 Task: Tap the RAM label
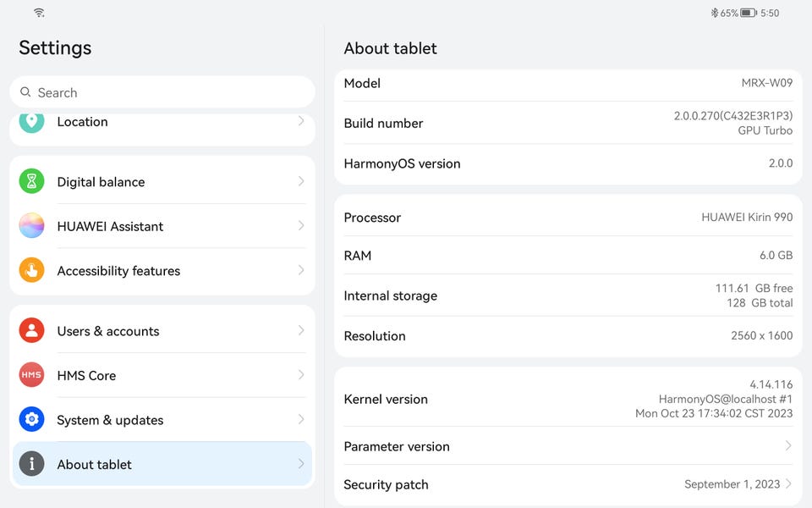(x=357, y=256)
